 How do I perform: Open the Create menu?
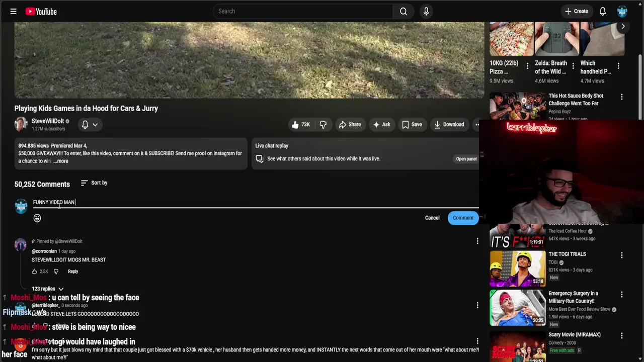click(x=576, y=11)
